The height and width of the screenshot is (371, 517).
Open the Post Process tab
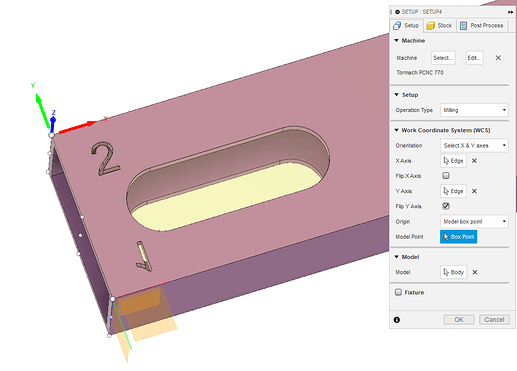click(482, 26)
